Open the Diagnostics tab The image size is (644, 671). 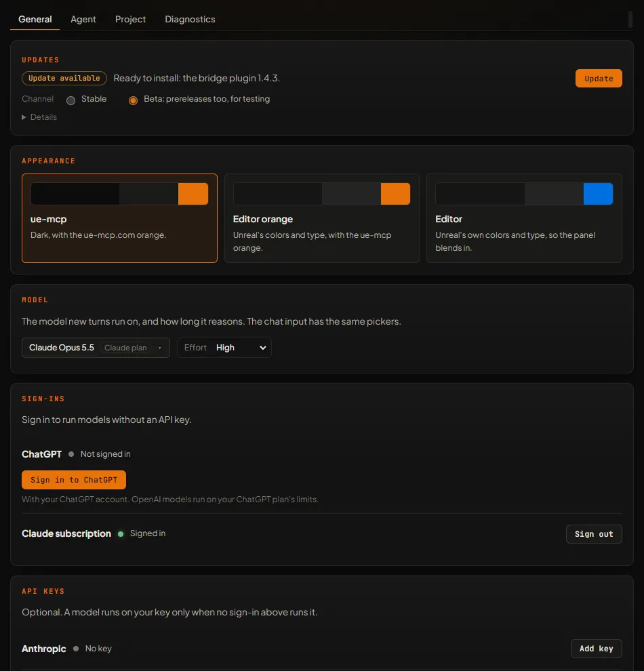(x=190, y=19)
